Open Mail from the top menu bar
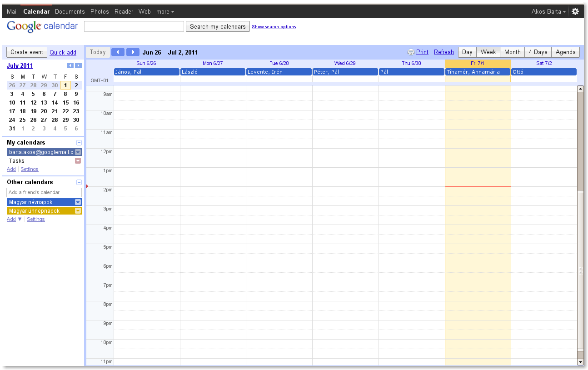588x370 pixels. click(x=12, y=11)
